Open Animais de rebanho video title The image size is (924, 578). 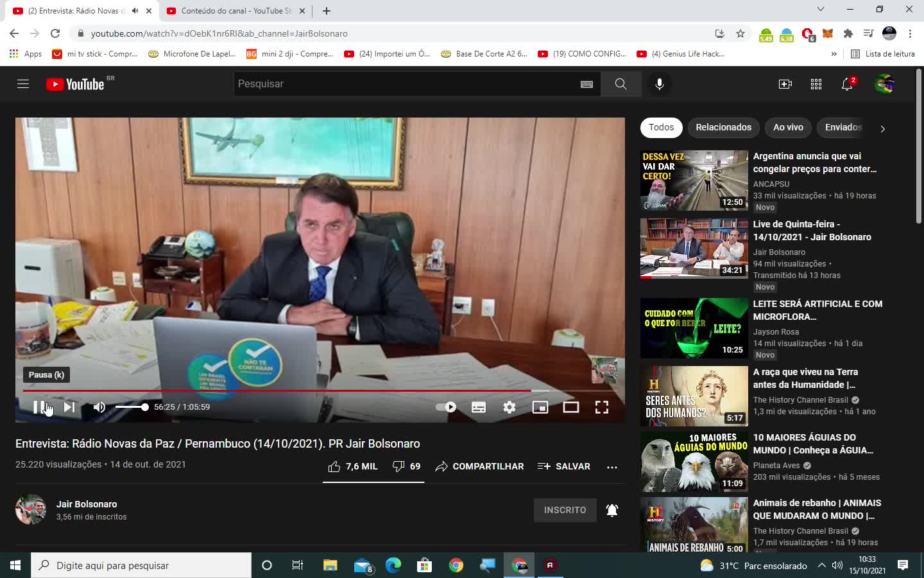[x=817, y=509]
